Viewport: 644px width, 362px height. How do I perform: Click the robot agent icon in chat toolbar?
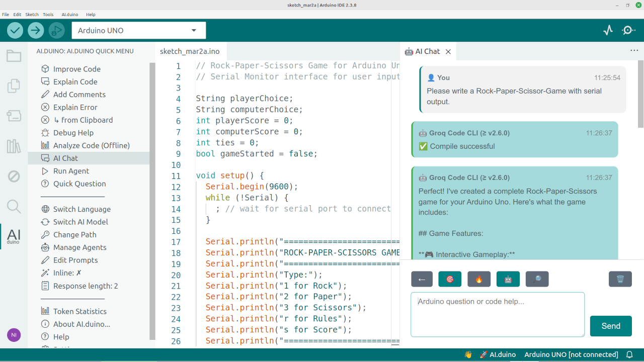tap(508, 279)
